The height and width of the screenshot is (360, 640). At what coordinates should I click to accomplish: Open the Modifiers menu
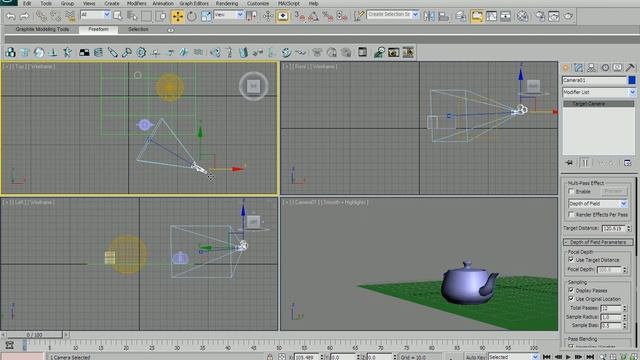136,3
